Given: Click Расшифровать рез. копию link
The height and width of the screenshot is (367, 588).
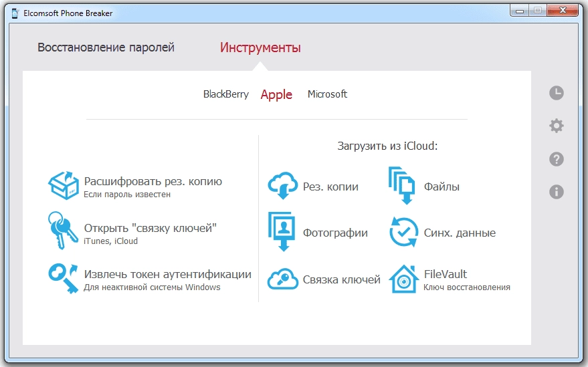Looking at the screenshot, I should 153,181.
